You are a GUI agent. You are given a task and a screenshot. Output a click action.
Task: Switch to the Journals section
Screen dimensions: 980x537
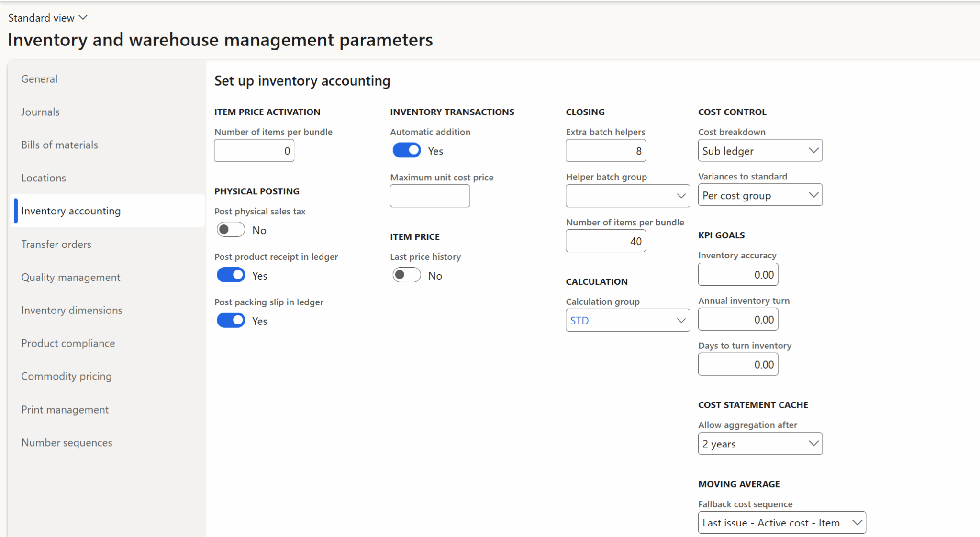40,112
